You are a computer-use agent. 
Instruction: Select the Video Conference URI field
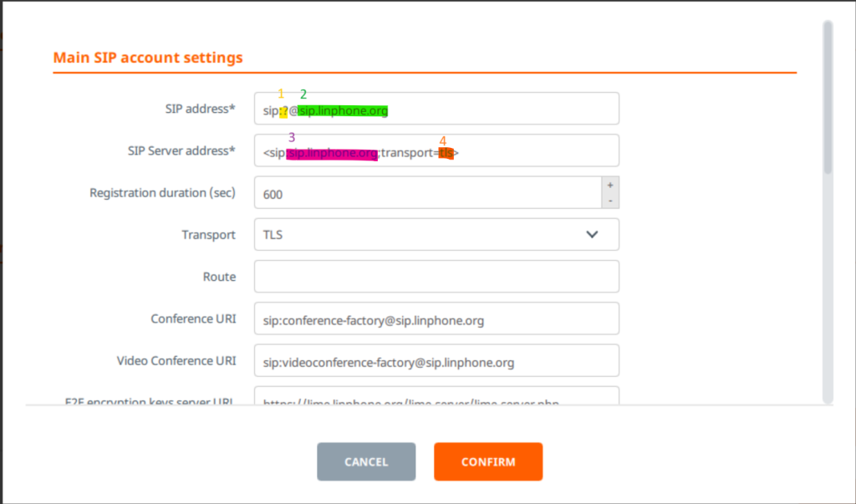(436, 361)
